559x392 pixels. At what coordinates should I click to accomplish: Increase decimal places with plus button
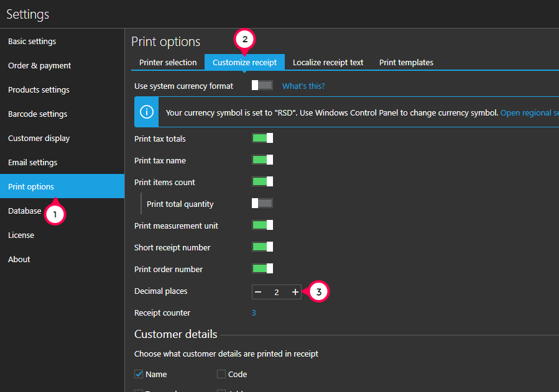[x=295, y=292]
